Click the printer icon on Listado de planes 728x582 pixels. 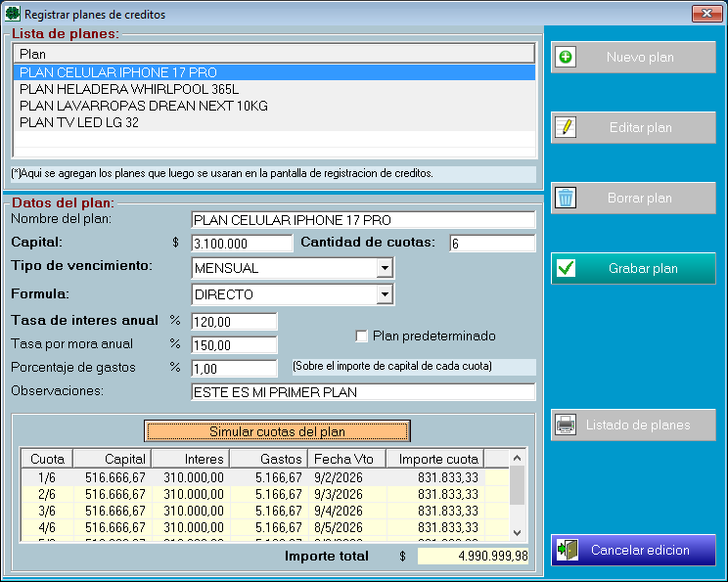point(566,425)
